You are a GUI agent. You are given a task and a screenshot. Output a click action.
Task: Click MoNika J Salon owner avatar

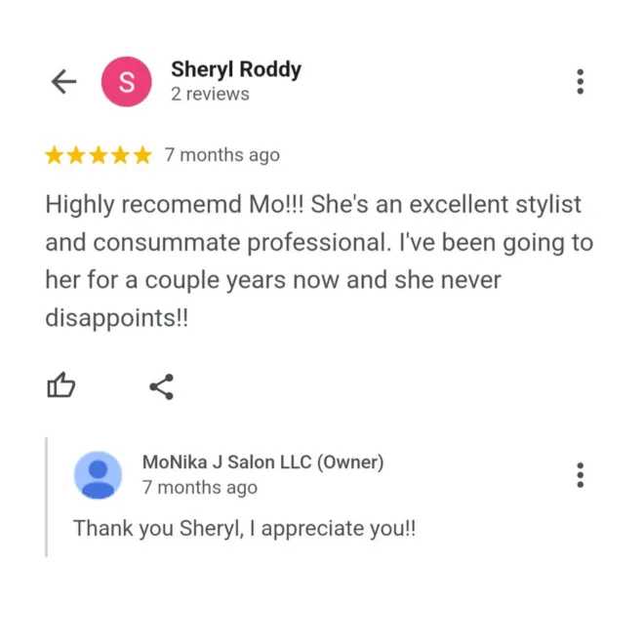(98, 475)
